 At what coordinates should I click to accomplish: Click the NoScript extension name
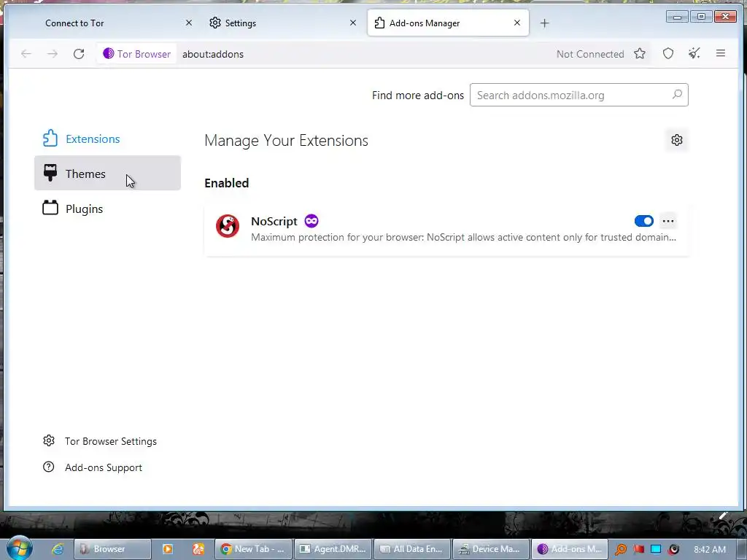[x=274, y=222]
